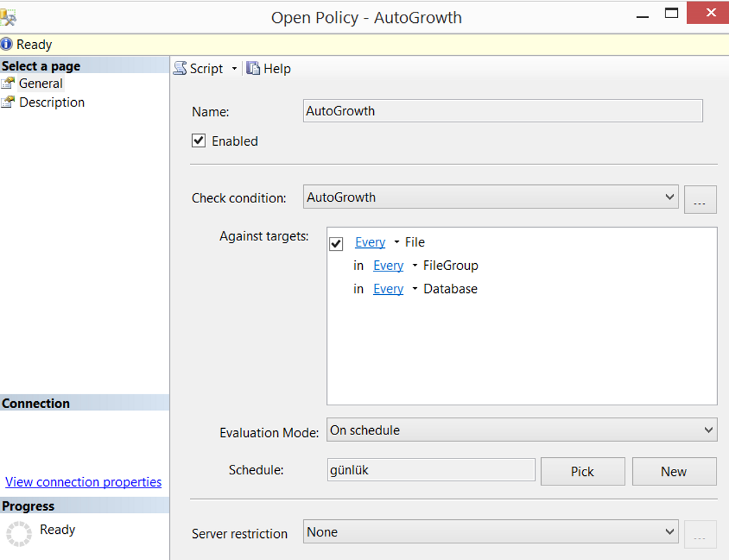This screenshot has height=560, width=729.
Task: Click the Every link for Database
Action: coord(388,289)
